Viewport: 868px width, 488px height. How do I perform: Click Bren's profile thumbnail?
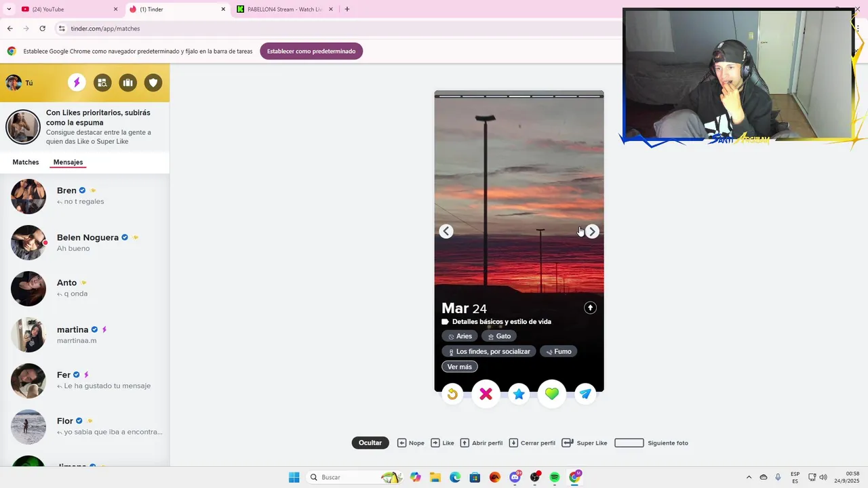pos(28,197)
